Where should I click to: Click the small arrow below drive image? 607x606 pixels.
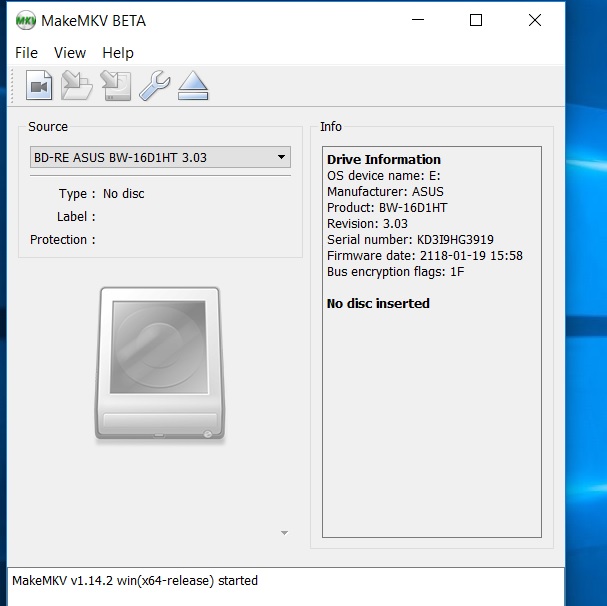[284, 533]
